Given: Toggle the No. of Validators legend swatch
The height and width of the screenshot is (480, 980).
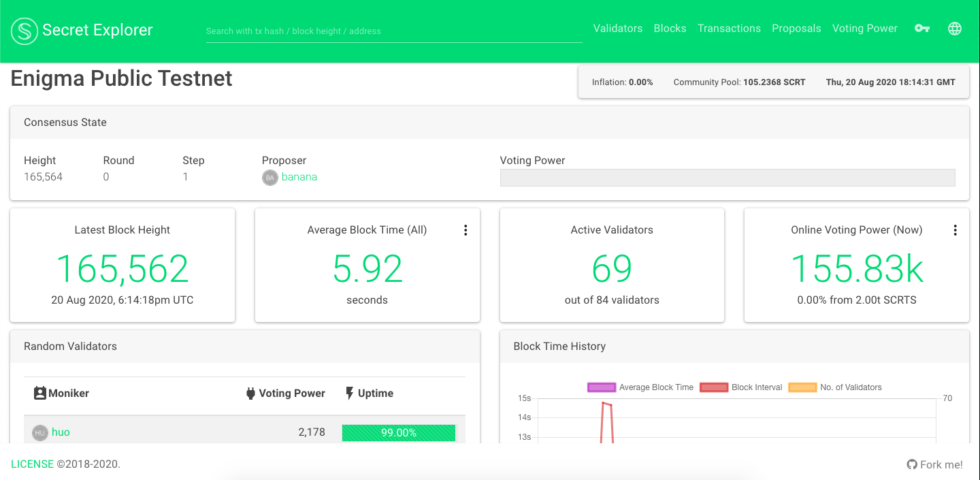Looking at the screenshot, I should point(802,387).
